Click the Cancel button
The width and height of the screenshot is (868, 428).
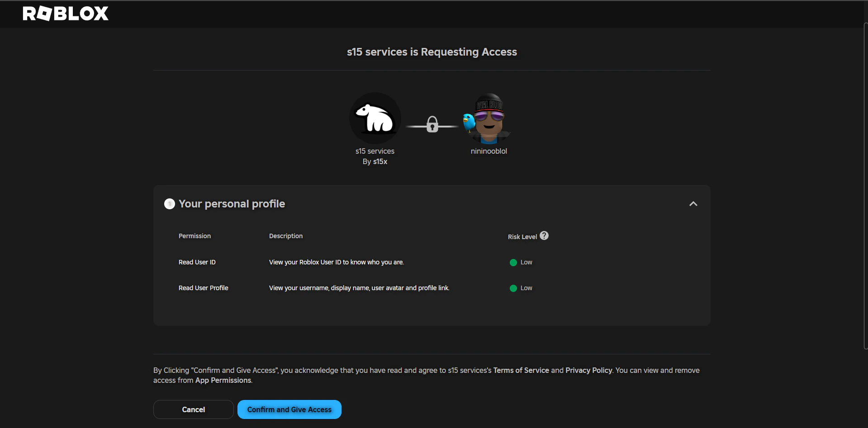194,409
